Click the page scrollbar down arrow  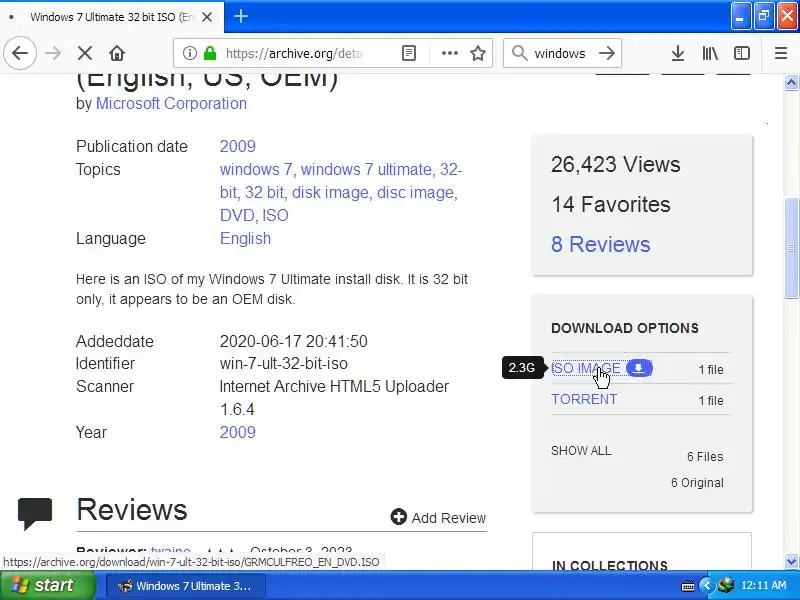(791, 562)
